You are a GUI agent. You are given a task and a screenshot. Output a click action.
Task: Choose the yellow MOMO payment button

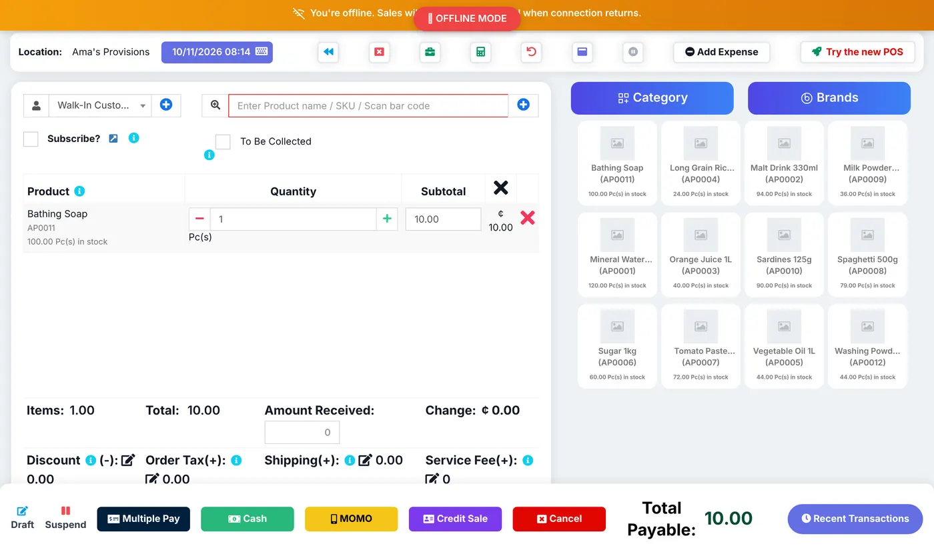coord(352,519)
